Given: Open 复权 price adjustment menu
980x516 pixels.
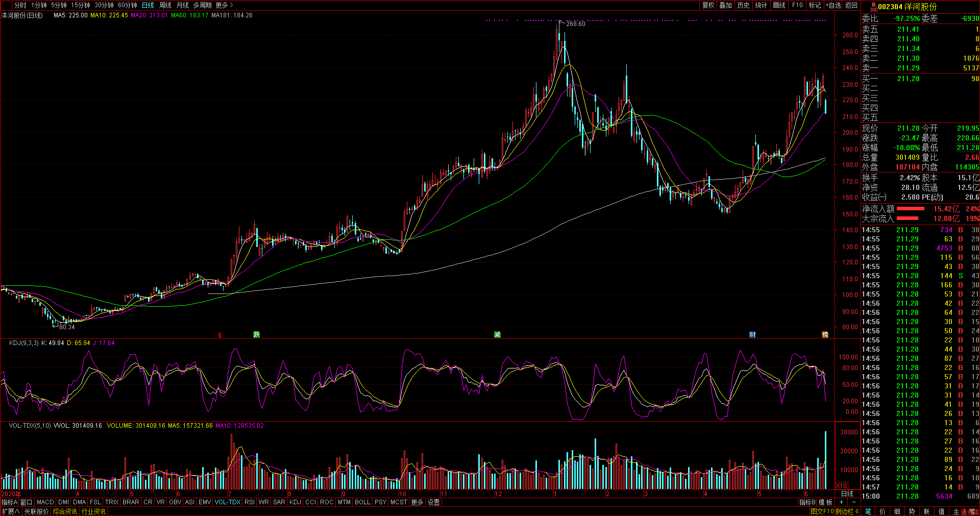Looking at the screenshot, I should pos(708,5).
